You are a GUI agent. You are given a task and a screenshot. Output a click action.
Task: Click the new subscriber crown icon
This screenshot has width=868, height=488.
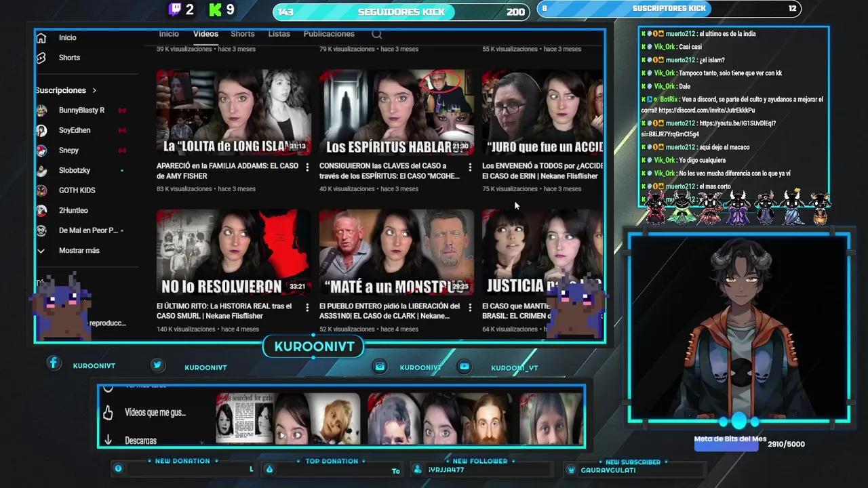[571, 470]
